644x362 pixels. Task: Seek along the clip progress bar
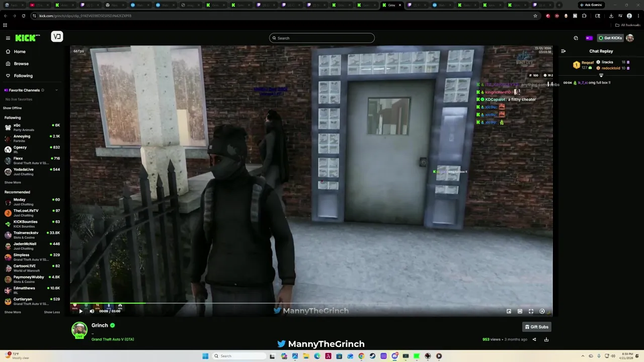tap(311, 303)
